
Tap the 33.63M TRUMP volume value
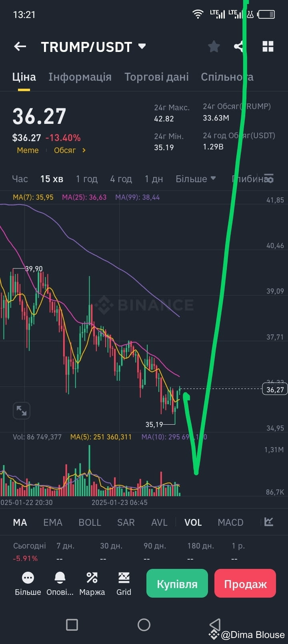click(216, 118)
